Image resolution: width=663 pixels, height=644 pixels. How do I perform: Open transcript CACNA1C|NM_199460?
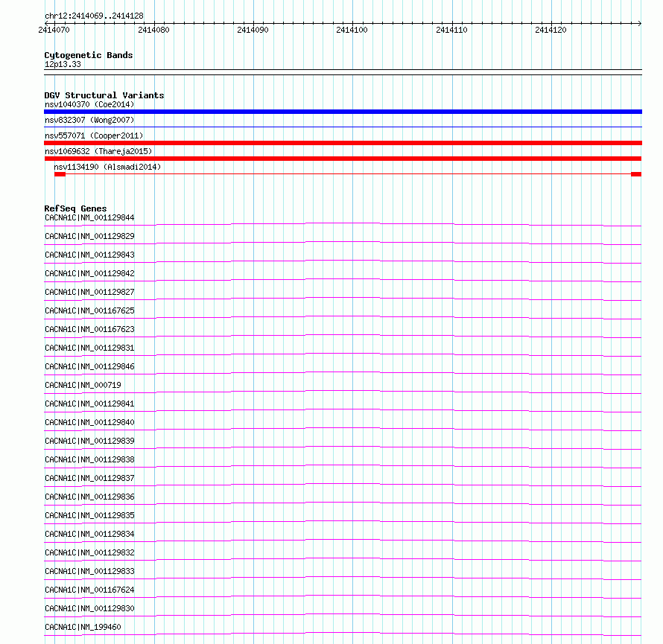pos(83,627)
